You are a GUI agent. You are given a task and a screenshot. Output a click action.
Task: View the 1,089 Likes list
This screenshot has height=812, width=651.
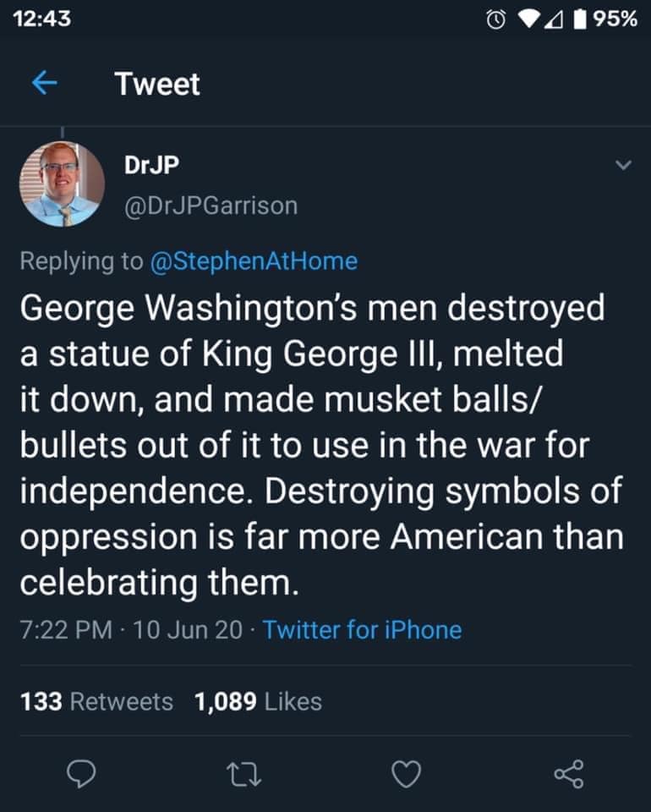258,700
